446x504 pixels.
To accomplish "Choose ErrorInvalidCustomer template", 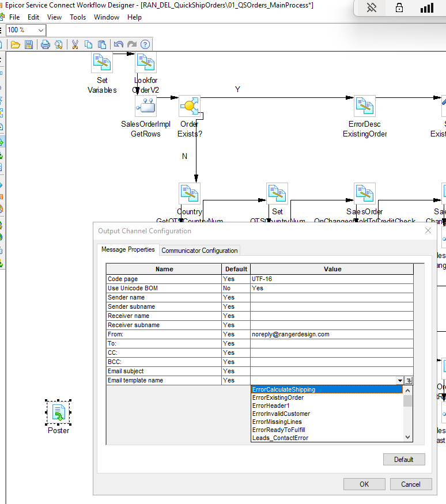I will [x=327, y=414].
